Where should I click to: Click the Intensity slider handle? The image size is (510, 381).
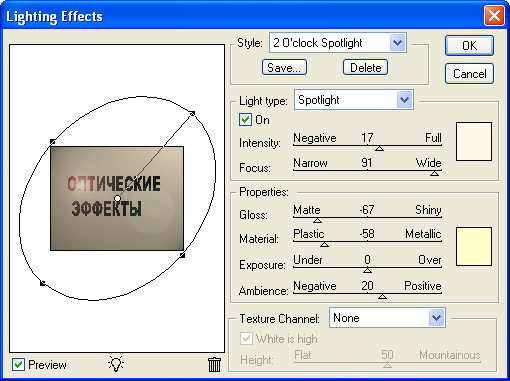(379, 148)
